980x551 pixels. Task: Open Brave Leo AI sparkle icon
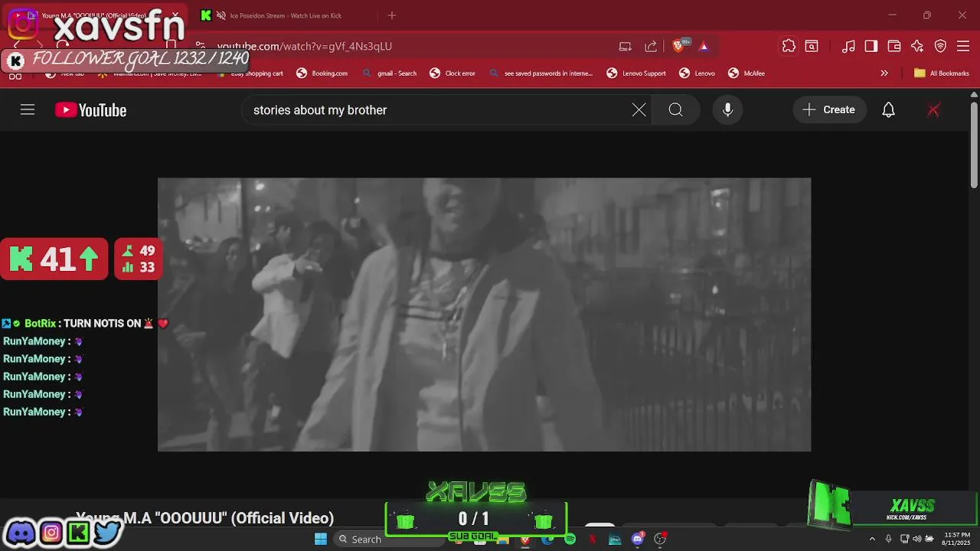(x=917, y=46)
